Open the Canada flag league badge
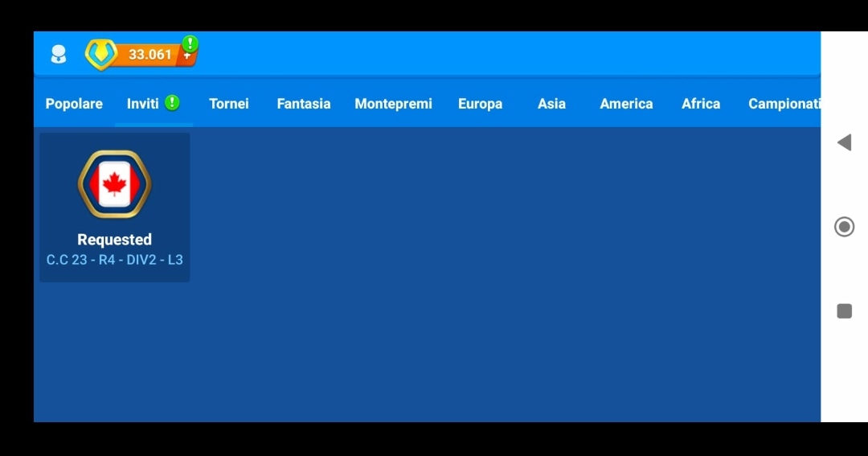868x456 pixels. click(114, 184)
